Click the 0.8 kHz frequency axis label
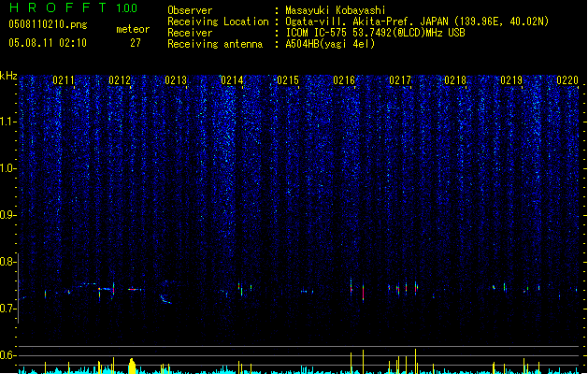This screenshot has height=374, width=588. click(7, 262)
